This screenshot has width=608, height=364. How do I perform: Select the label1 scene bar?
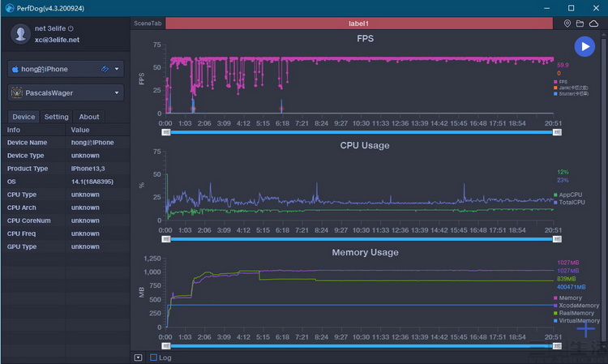pyautogui.click(x=358, y=24)
